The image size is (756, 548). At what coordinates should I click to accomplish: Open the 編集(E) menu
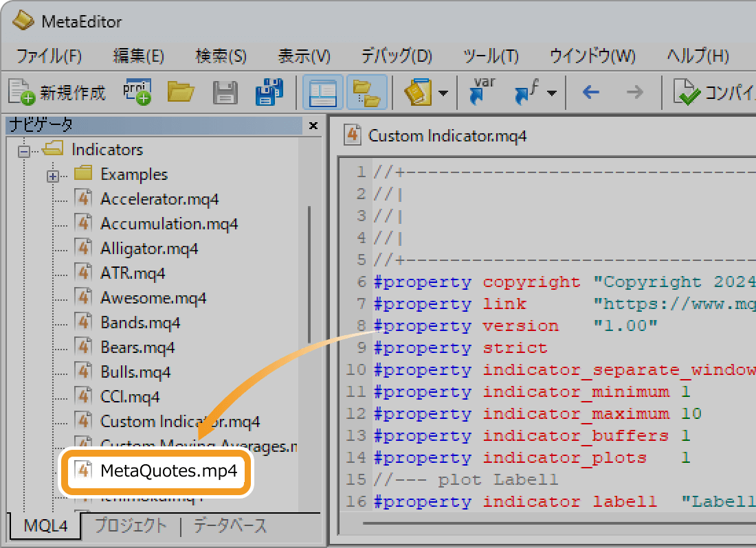click(x=138, y=56)
